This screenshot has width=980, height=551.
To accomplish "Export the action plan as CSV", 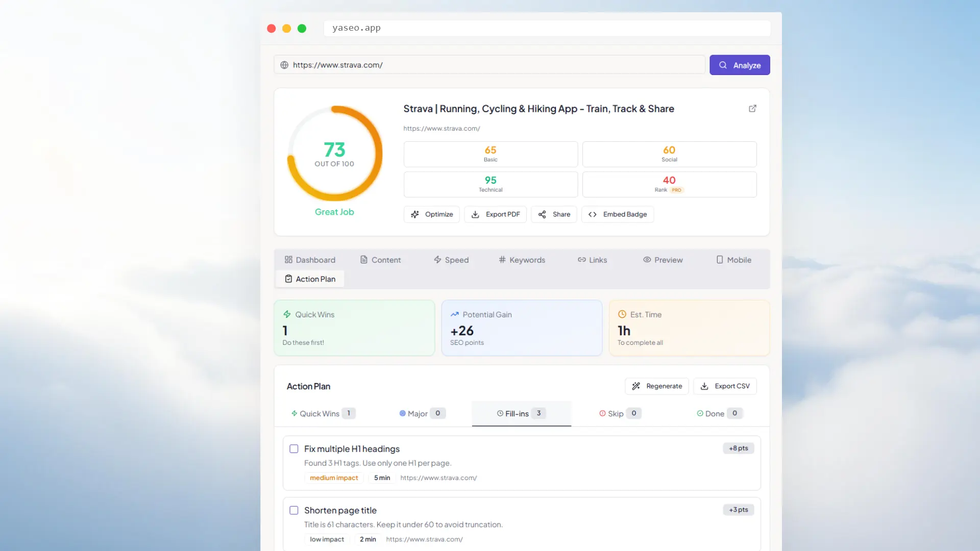I will pos(725,386).
